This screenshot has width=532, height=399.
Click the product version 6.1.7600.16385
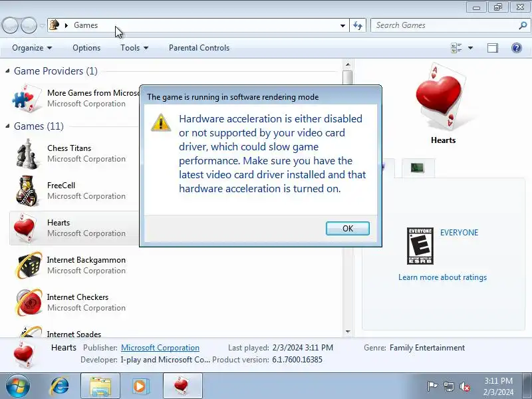click(x=297, y=360)
